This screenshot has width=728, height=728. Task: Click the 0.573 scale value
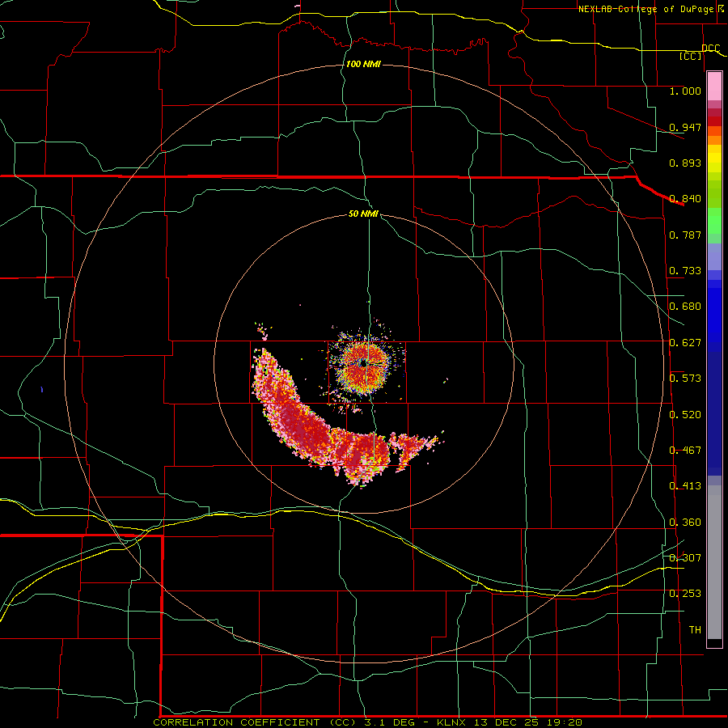point(685,379)
